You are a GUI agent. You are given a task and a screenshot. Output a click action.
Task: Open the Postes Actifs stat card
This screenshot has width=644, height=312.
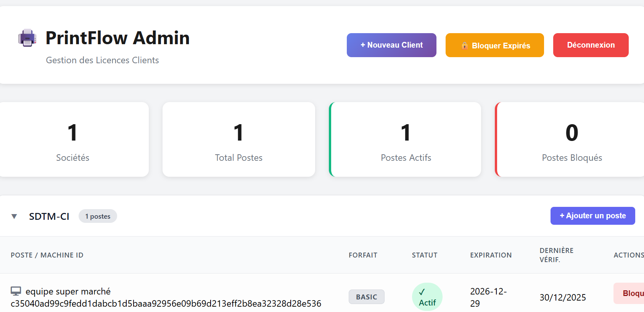(x=406, y=139)
